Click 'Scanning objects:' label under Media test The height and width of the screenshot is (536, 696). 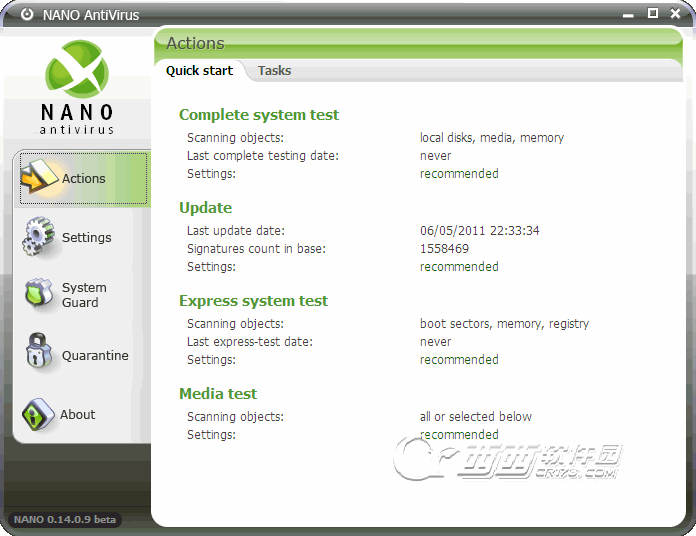235,417
